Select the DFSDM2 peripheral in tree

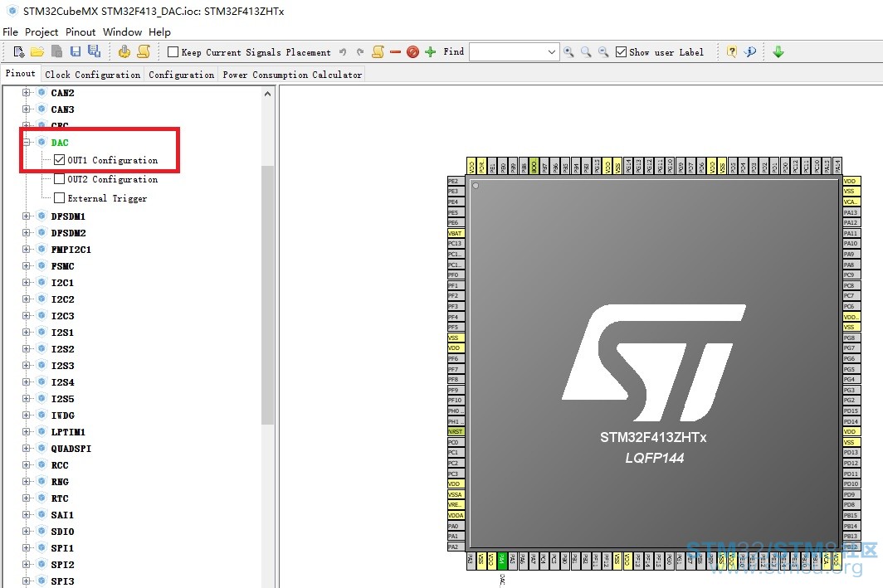tap(68, 233)
